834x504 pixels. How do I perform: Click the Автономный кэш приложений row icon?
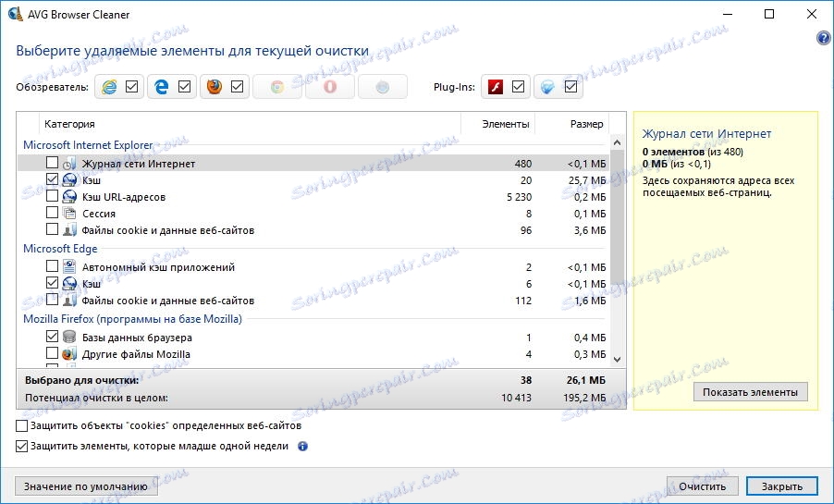coord(69,266)
